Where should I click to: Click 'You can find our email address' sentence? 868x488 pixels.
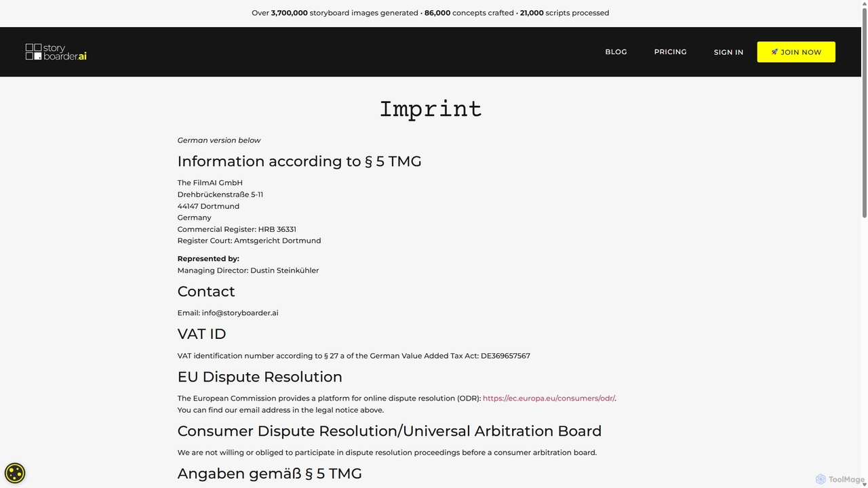tap(281, 410)
